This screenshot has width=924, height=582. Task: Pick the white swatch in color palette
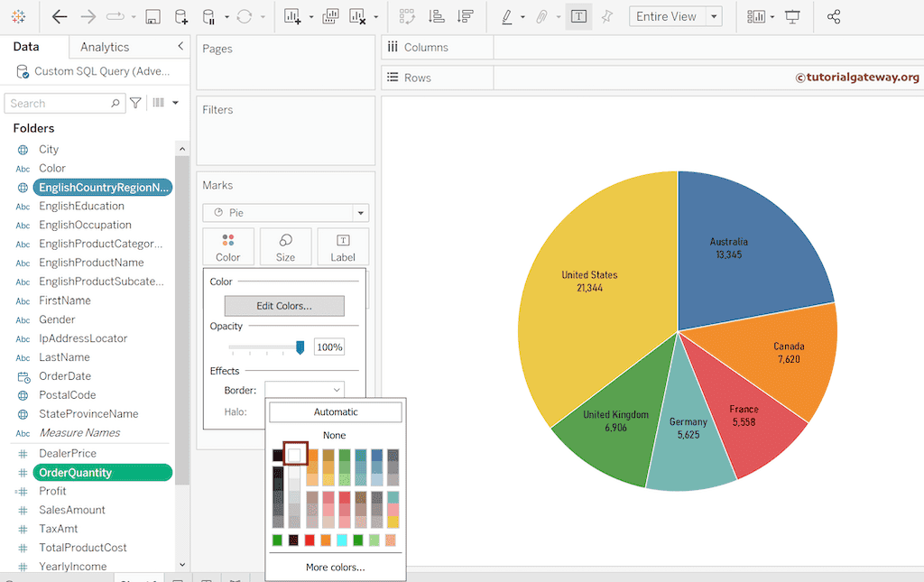[294, 455]
